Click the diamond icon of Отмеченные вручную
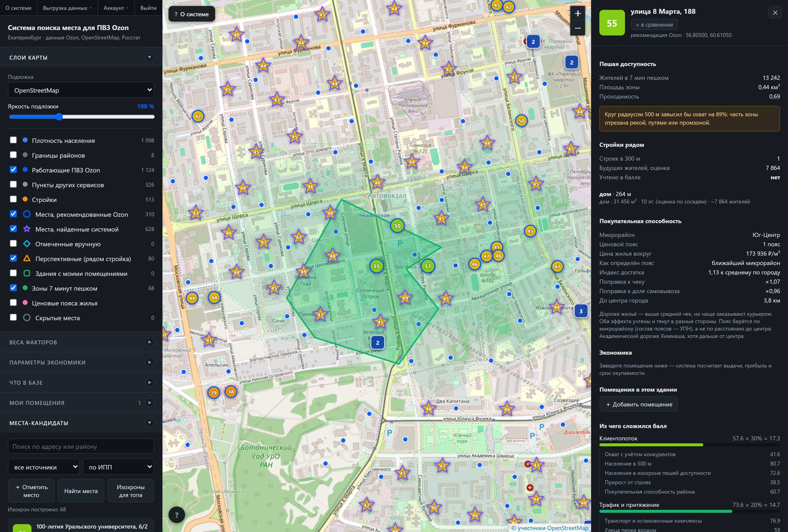 [27, 244]
